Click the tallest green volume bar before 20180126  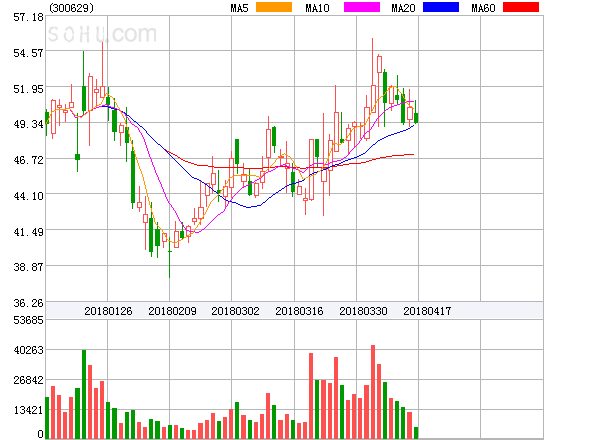tap(84, 394)
